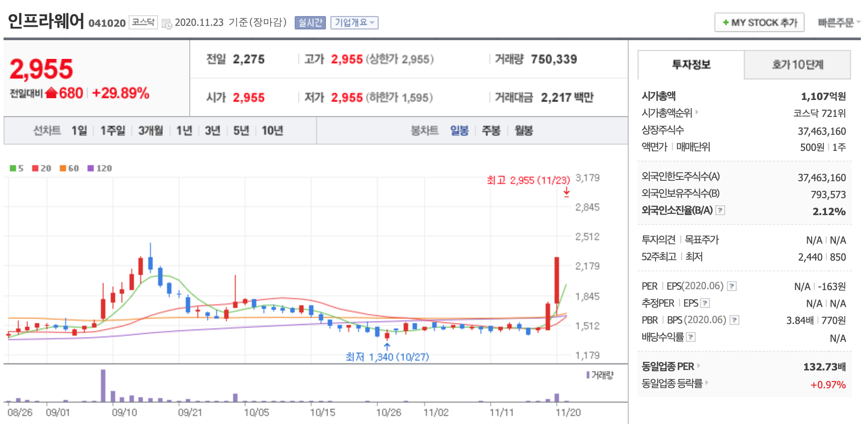Click the 최고 2,955 (11/23) chart marker
868x424 pixels.
529,180
